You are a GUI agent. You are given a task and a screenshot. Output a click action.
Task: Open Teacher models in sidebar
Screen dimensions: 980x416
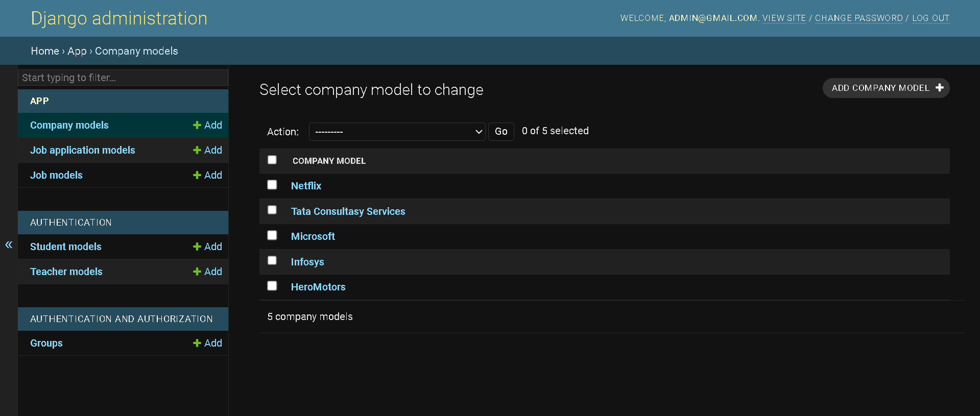66,272
